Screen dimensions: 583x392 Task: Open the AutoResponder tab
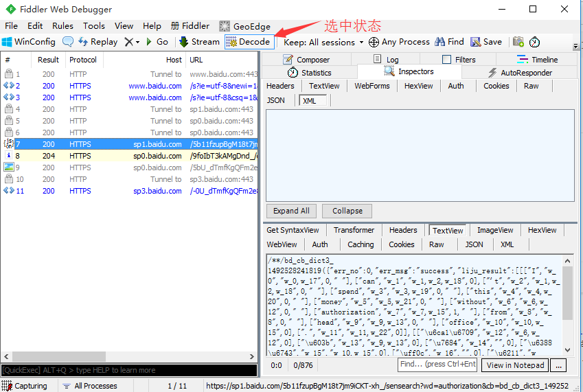[520, 73]
